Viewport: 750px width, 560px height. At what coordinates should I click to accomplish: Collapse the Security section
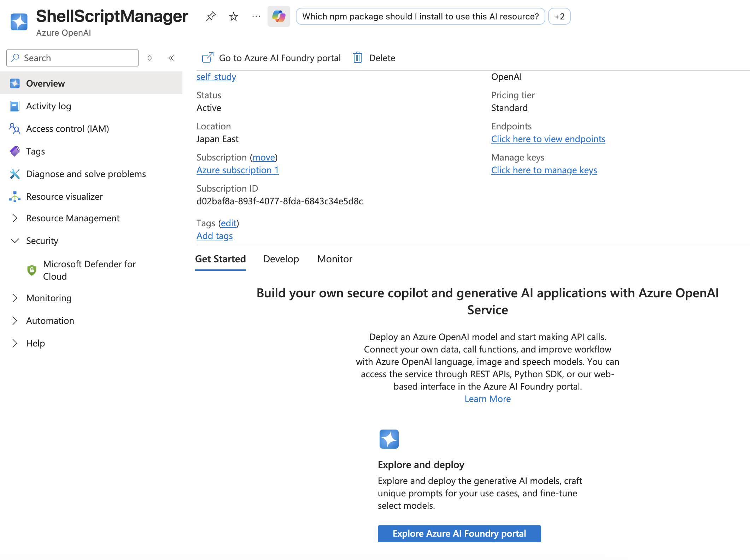15,241
